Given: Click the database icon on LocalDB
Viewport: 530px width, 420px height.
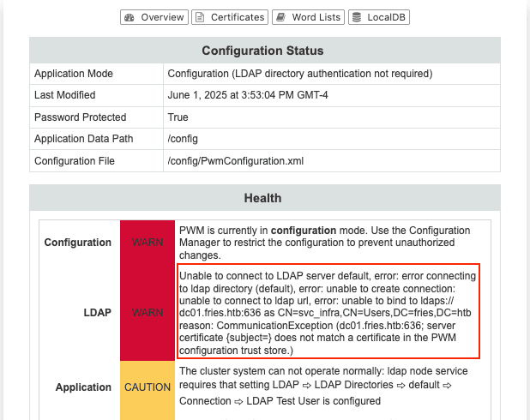Looking at the screenshot, I should click(357, 17).
